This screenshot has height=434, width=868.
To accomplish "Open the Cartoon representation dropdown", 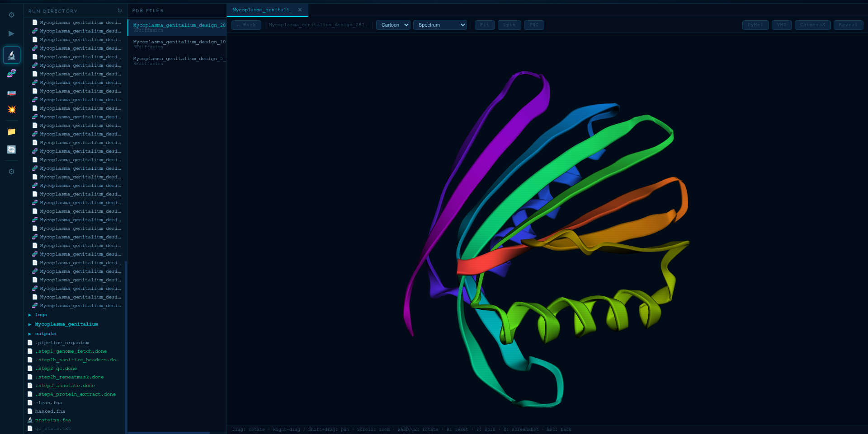I will click(393, 25).
